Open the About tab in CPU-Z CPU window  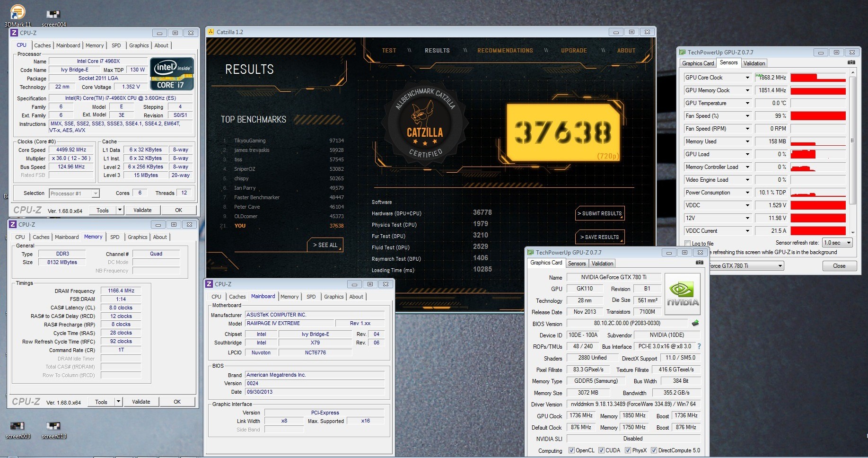click(x=161, y=45)
